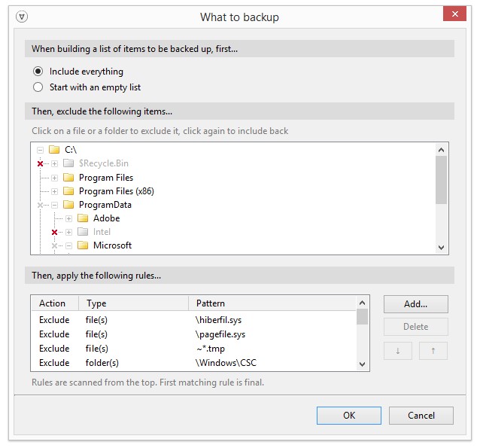The image size is (480, 448).
Task: Click the round menu icon in title bar
Action: pyautogui.click(x=21, y=17)
